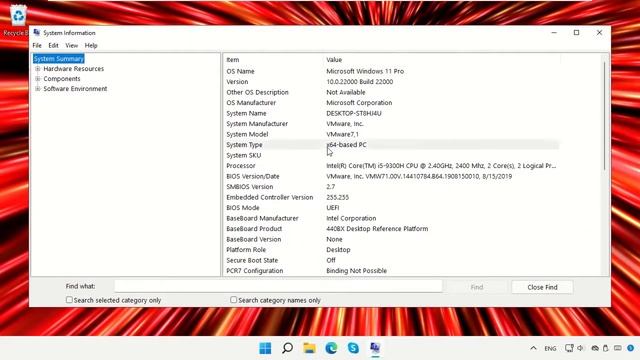Select PCR7 Configuration row
640x360 pixels.
[x=392, y=271]
